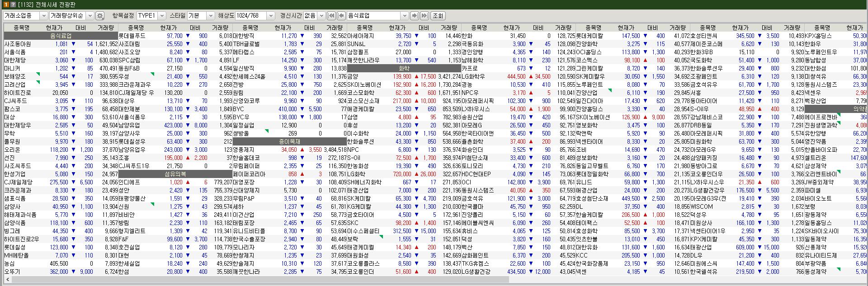868x286 pixels.
Task: Select stock row 한화
Action: point(519,36)
